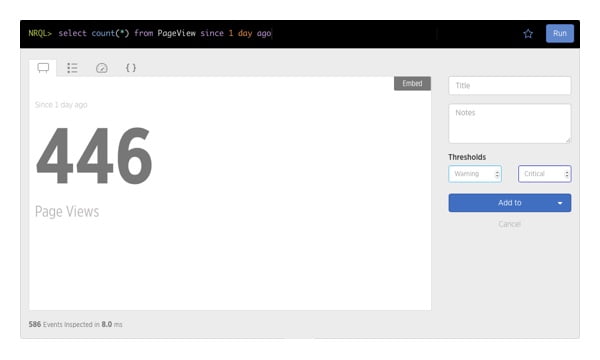The height and width of the screenshot is (360, 600).
Task: Focus the Title input field
Action: (509, 85)
